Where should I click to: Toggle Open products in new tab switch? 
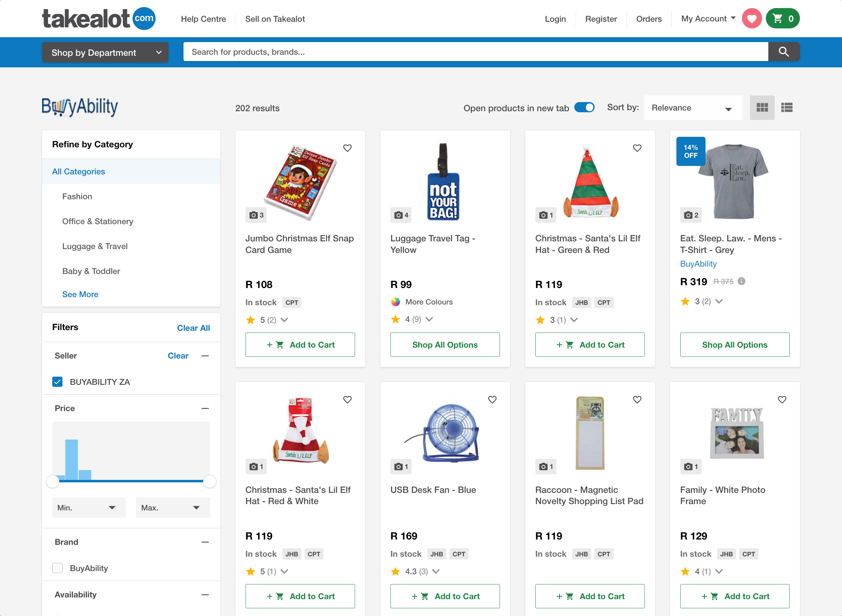click(x=584, y=108)
